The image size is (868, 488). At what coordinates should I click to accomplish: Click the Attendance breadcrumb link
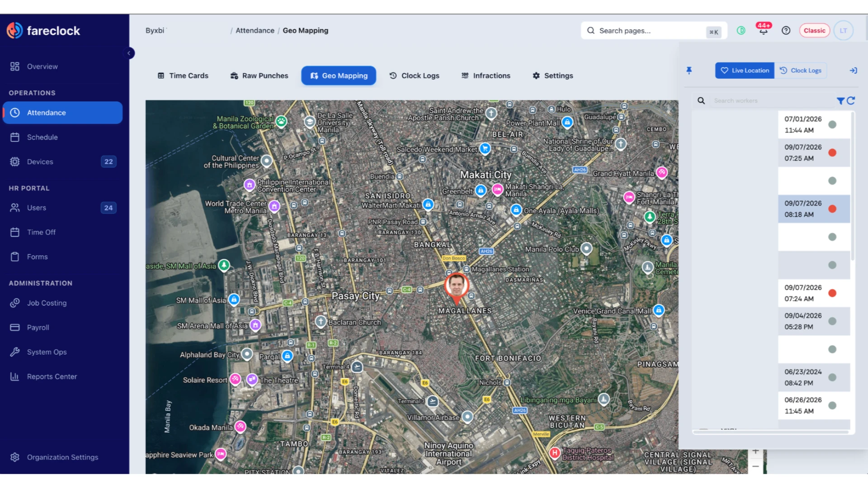255,30
